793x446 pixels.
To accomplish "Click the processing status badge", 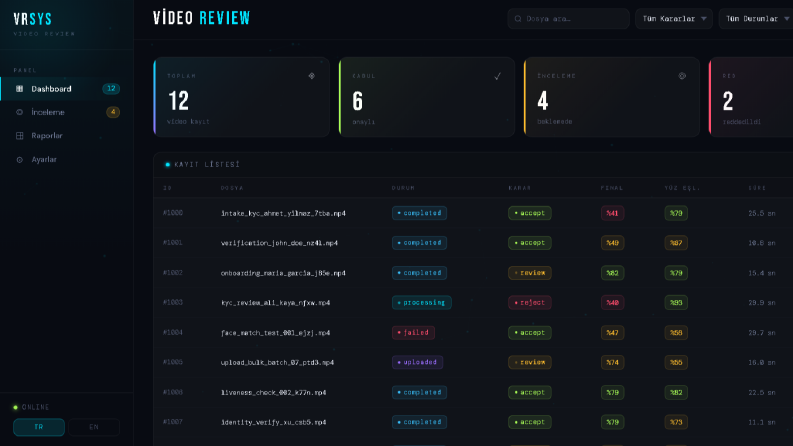I will 422,302.
